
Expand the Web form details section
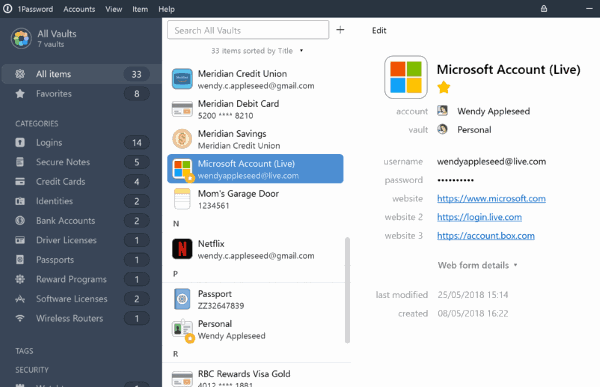pyautogui.click(x=478, y=265)
